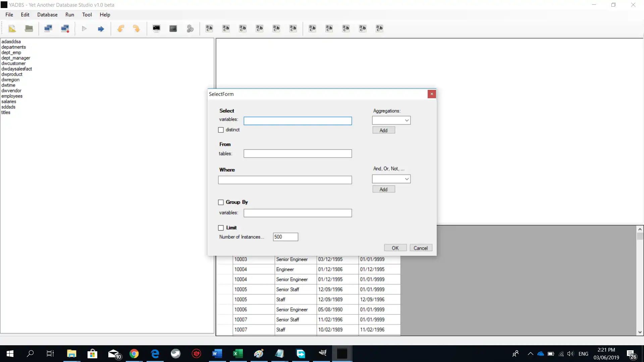Click the Number of Instances field

point(285,237)
